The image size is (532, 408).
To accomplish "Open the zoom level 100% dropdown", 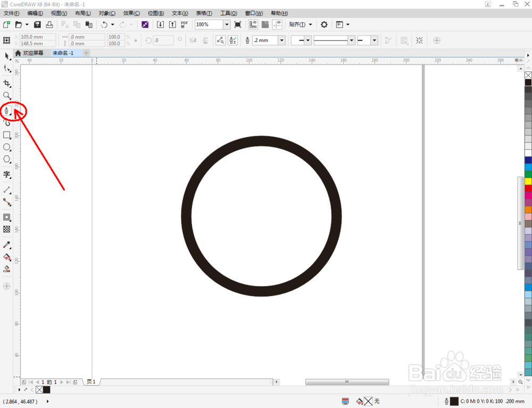I will point(227,25).
